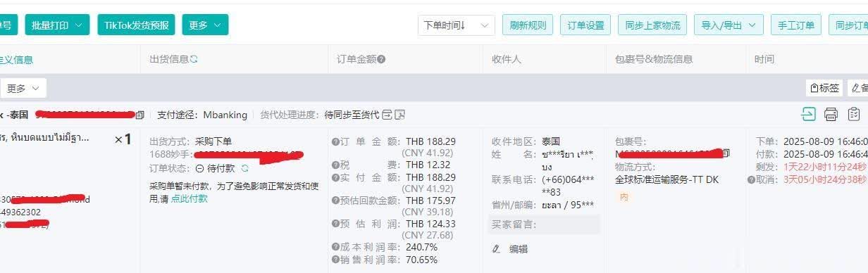Click help icon beside 实付金额

[x=335, y=177]
